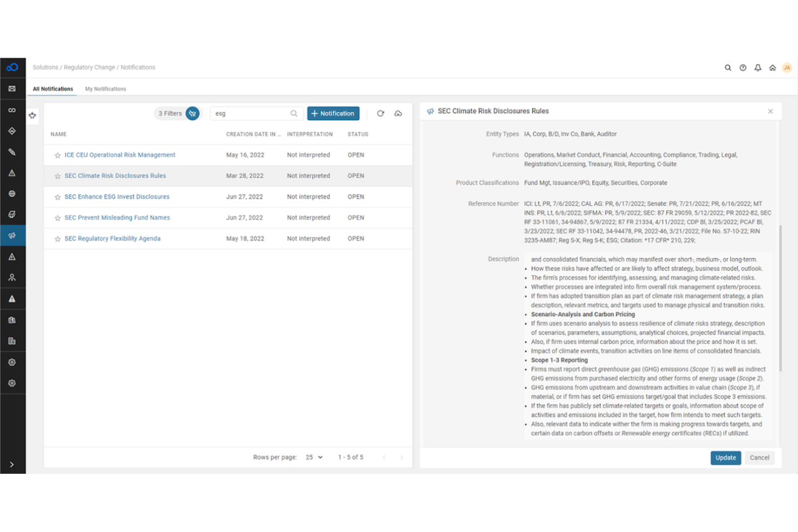
Task: Select the highlighted megaphone icon in the sidebar
Action: coord(12,236)
